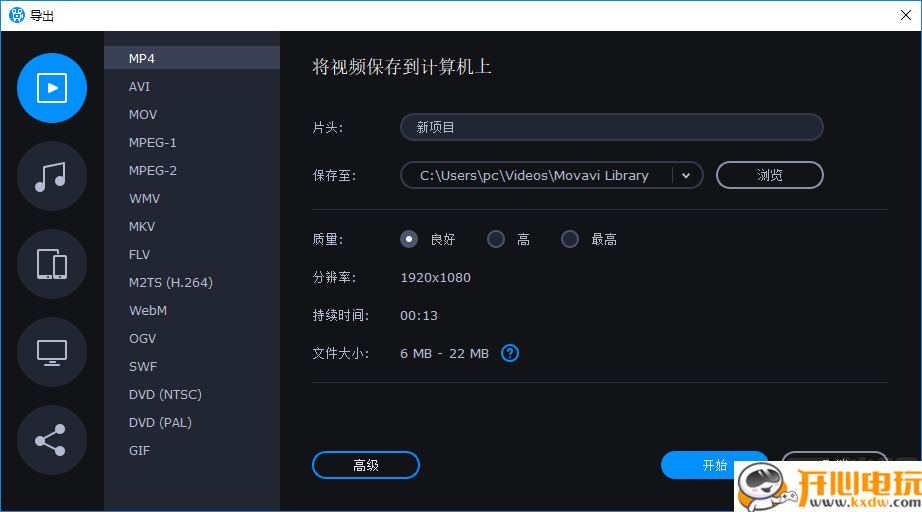922x512 pixels.
Task: Select the video export icon in sidebar
Action: (x=52, y=88)
